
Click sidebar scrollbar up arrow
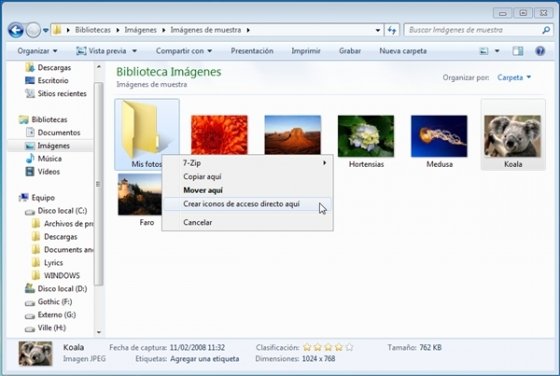click(x=99, y=67)
